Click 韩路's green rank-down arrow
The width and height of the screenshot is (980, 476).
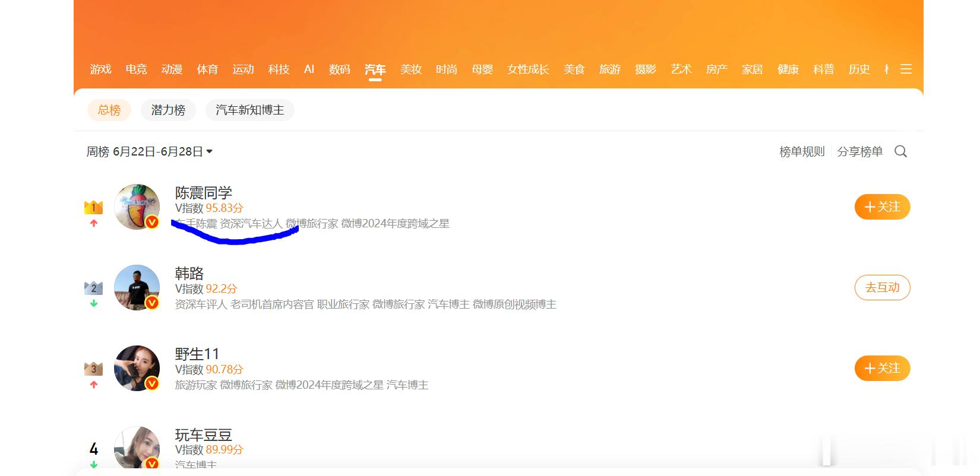(93, 304)
